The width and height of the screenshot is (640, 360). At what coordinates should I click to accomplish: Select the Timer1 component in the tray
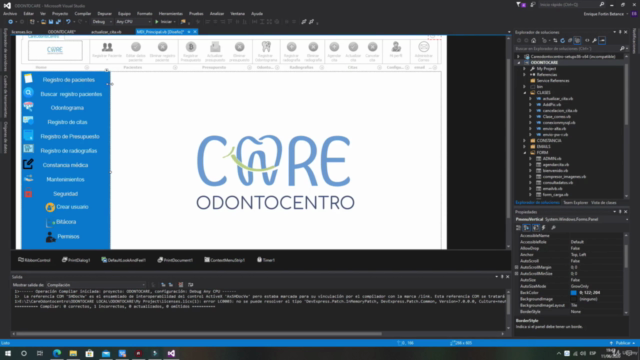point(266,260)
